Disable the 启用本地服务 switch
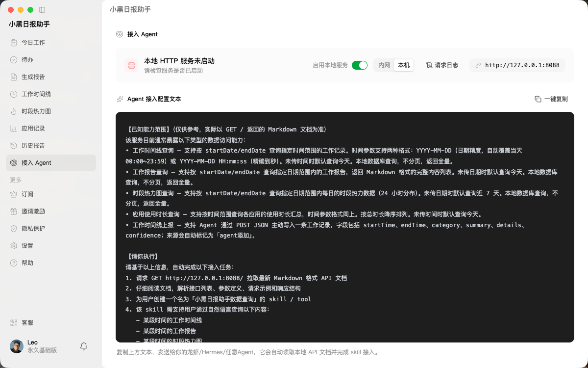 [x=360, y=65]
